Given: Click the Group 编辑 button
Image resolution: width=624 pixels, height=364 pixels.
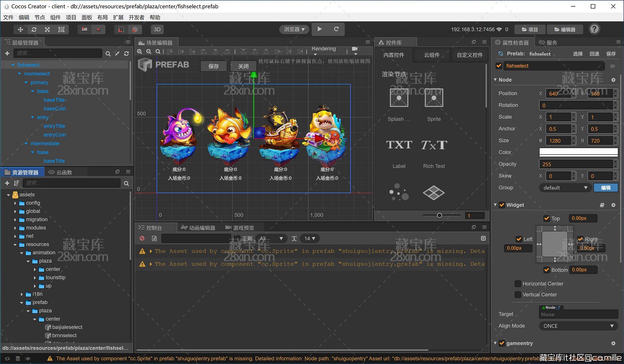Looking at the screenshot, I should click(606, 188).
